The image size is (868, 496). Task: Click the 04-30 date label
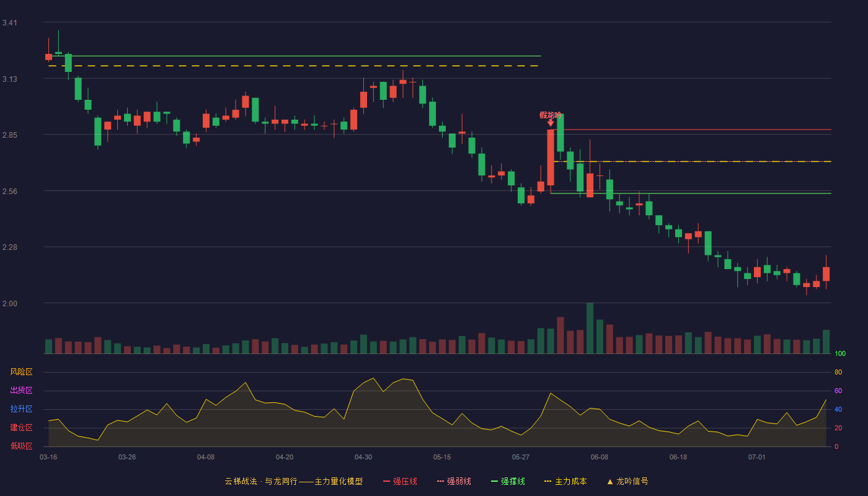click(363, 457)
